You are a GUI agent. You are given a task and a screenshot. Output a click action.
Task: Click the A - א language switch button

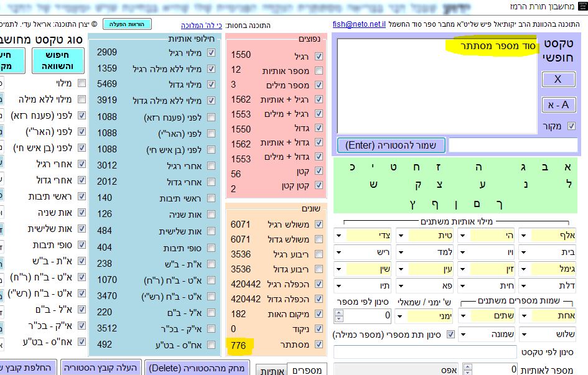point(558,105)
